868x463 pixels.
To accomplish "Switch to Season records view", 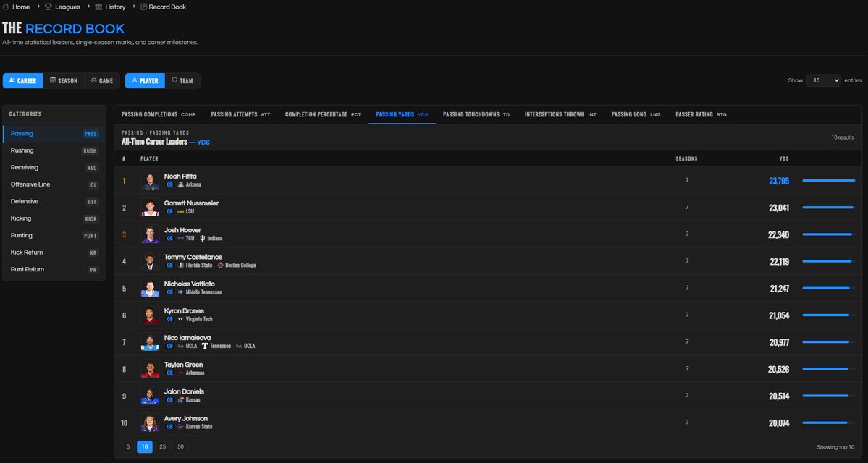I will click(x=64, y=81).
